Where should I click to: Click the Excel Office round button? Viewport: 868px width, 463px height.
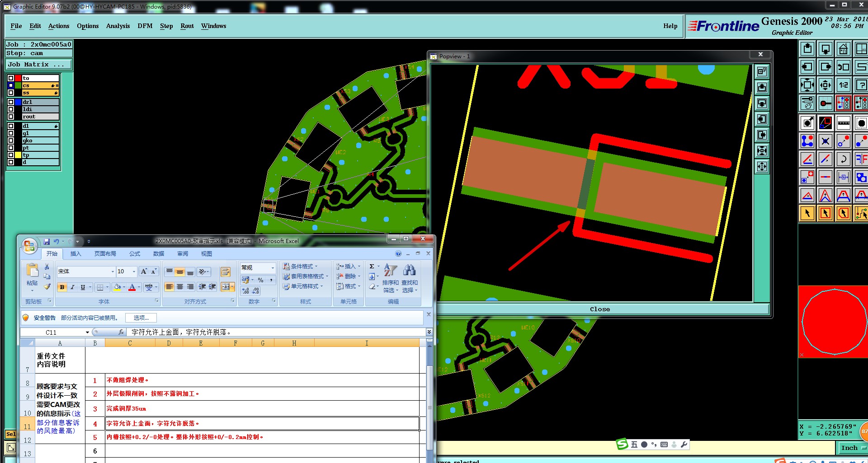click(x=29, y=246)
